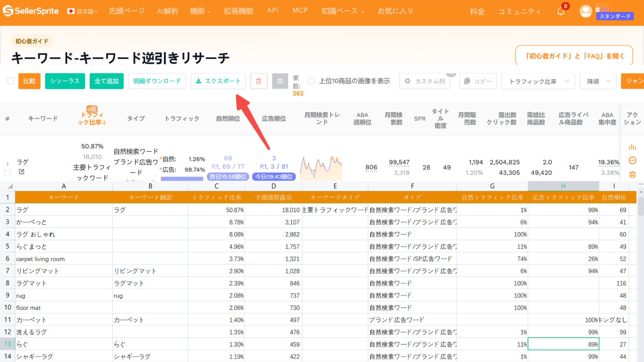The height and width of the screenshot is (362, 644).
Task: Click cell 'かーぺっと' in column A
Action: [64, 222]
